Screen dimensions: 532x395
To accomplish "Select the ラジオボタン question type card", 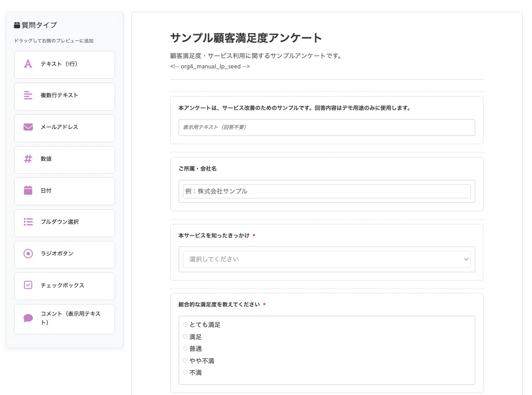I will (x=65, y=255).
